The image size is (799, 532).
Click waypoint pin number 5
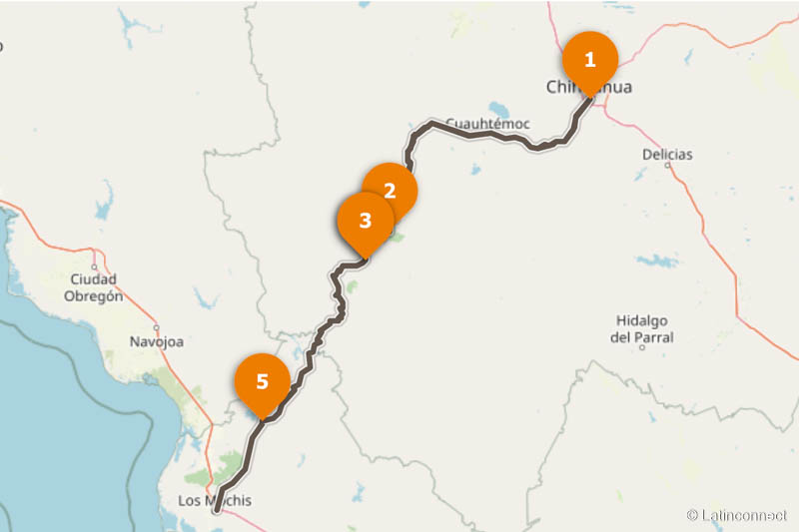262,382
